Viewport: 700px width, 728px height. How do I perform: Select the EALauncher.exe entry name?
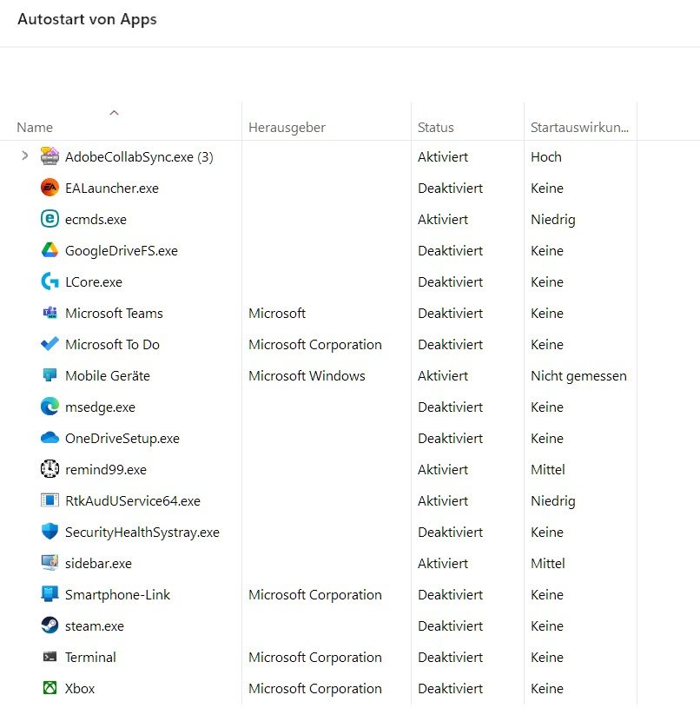(x=112, y=188)
